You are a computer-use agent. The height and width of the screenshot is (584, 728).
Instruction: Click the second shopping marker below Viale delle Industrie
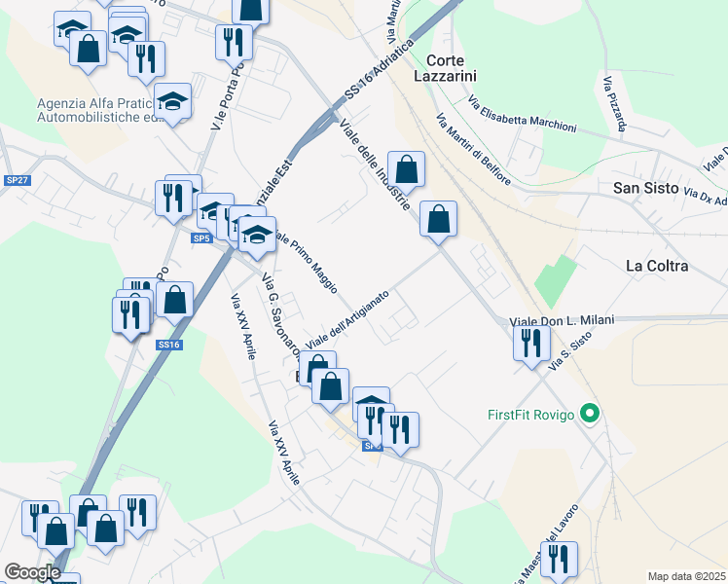tap(438, 222)
